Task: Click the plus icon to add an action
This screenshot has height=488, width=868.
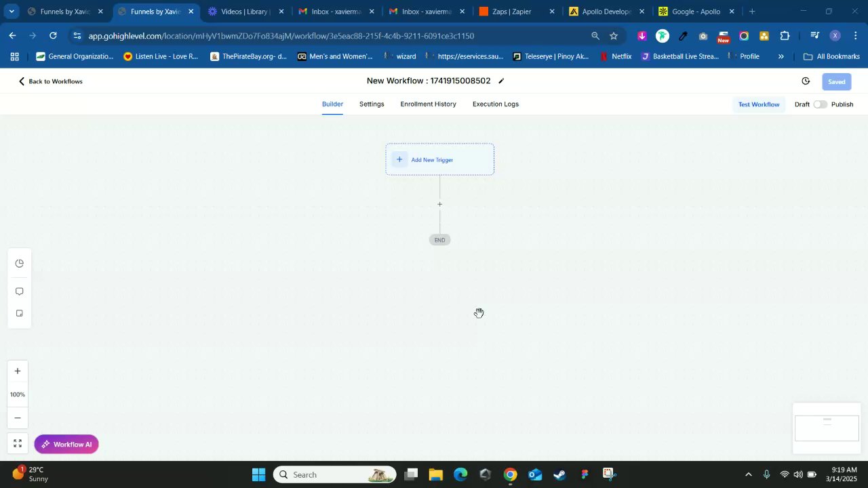Action: 439,204
